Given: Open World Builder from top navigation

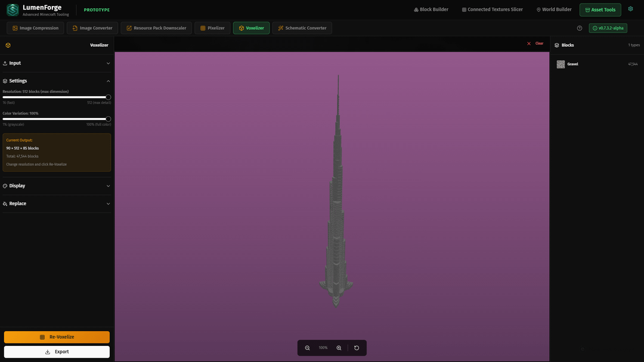Looking at the screenshot, I should [553, 10].
